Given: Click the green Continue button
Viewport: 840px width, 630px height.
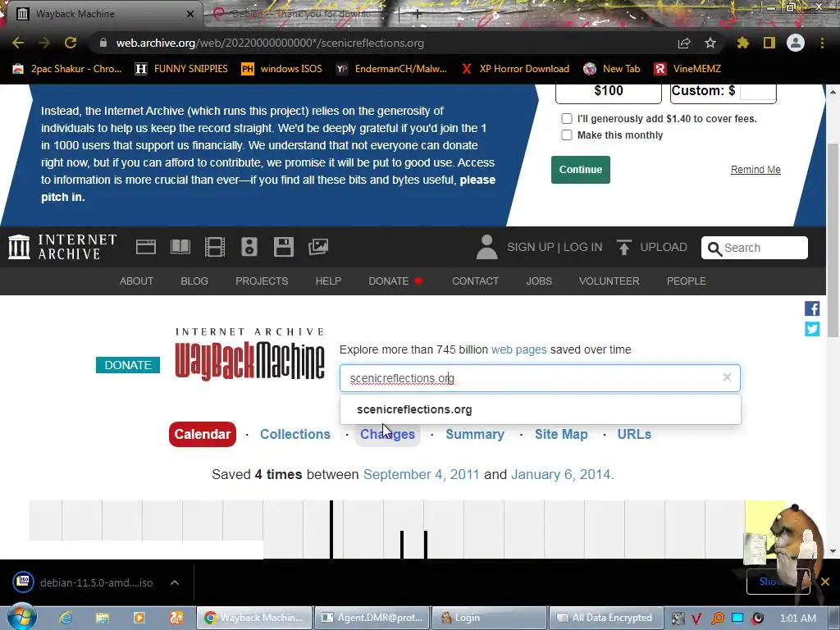Looking at the screenshot, I should pyautogui.click(x=581, y=169).
